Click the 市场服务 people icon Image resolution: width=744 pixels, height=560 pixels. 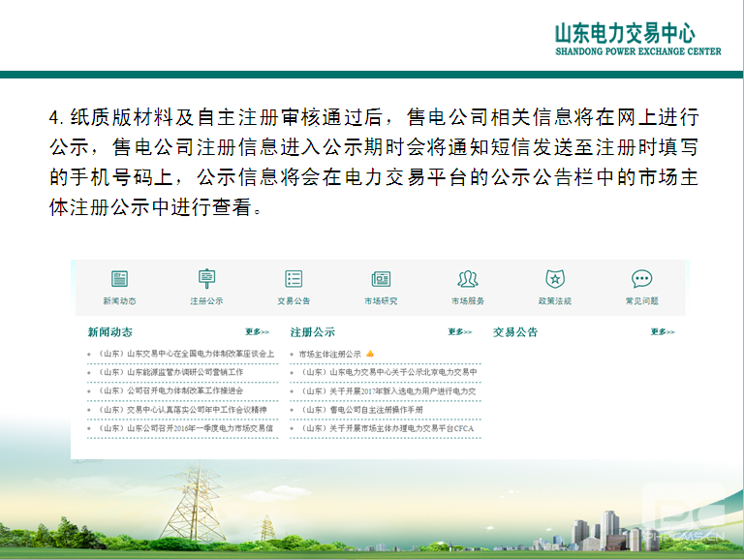468,279
